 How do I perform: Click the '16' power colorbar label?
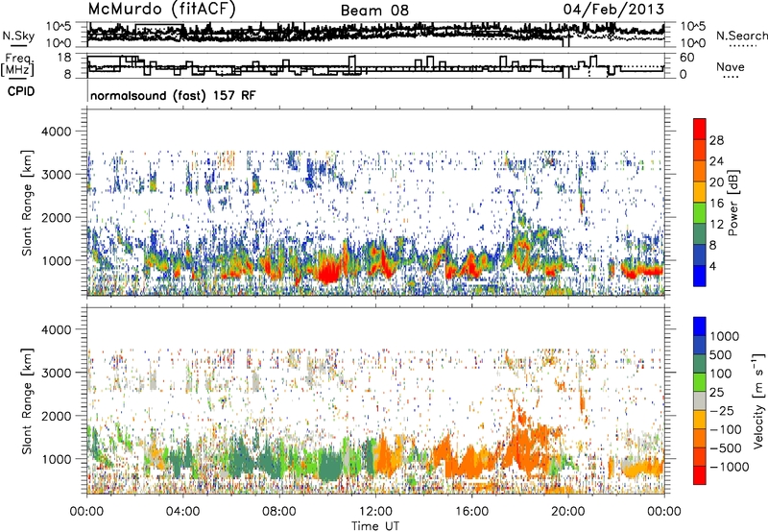click(716, 204)
